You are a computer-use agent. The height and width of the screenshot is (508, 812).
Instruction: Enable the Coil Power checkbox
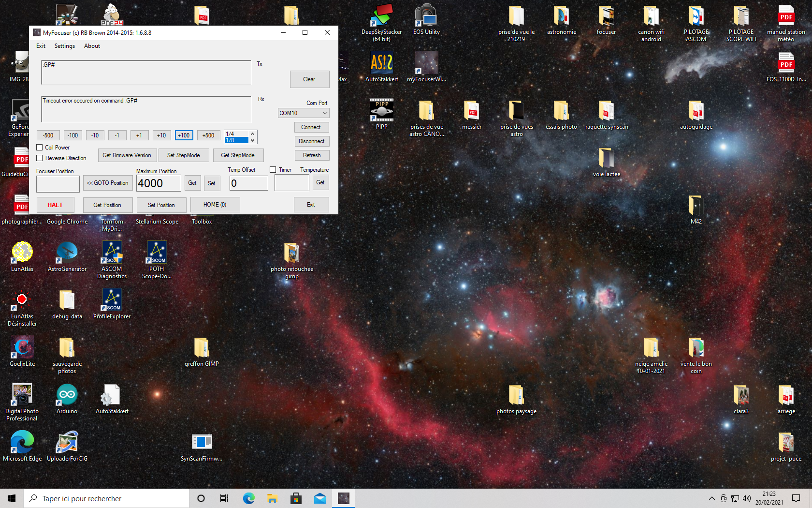click(40, 148)
